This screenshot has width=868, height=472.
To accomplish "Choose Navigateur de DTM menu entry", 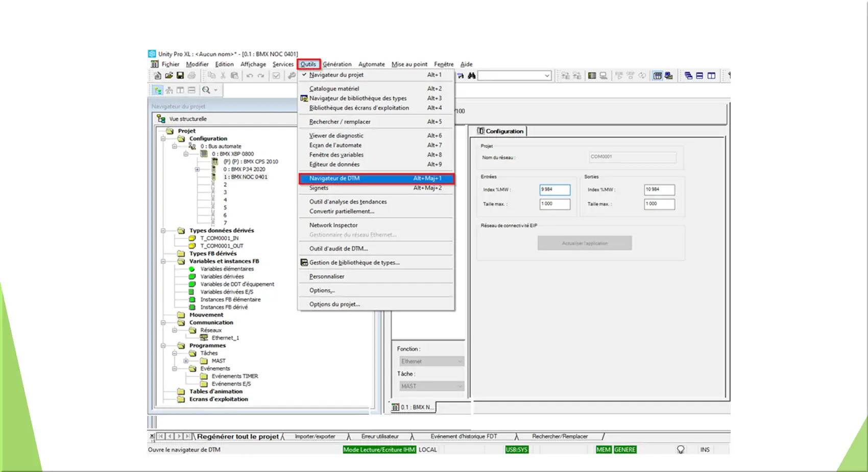I will 376,178.
